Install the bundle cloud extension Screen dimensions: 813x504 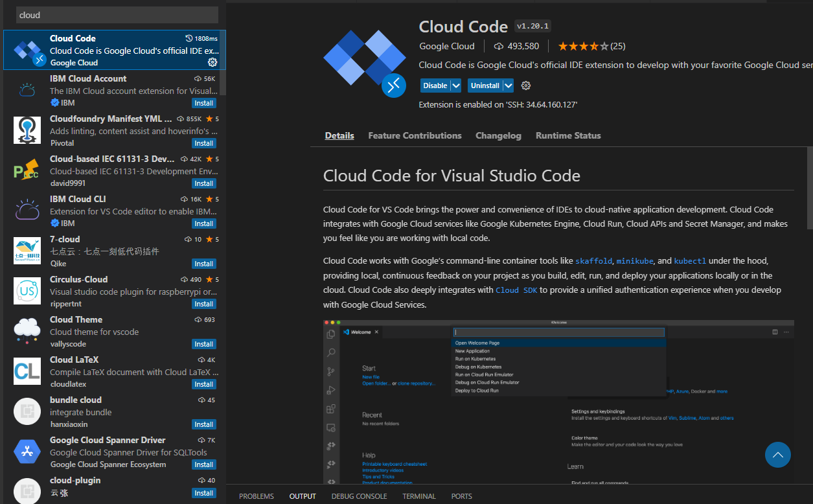click(204, 424)
